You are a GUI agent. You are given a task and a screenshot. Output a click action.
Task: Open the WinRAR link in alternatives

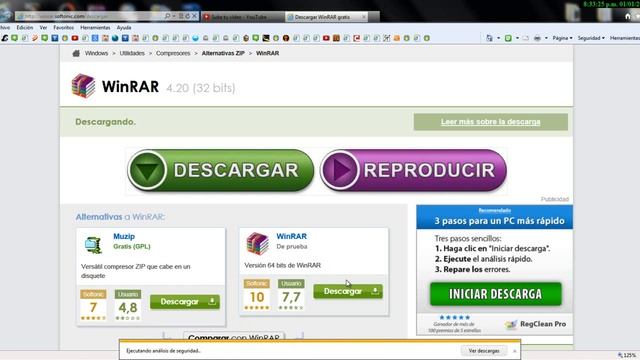(291, 236)
